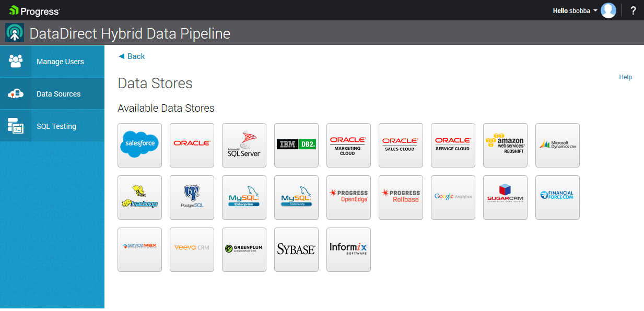Open the IBM DB2 data store

pos(296,145)
